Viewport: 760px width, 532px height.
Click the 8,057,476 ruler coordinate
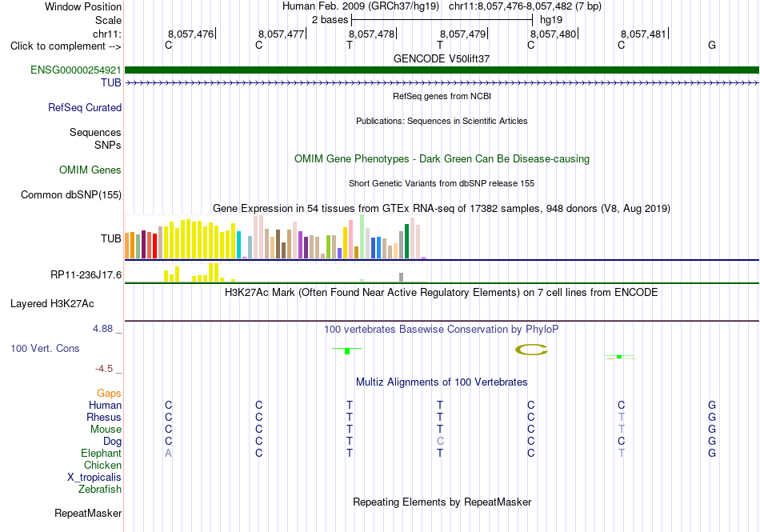(x=190, y=34)
